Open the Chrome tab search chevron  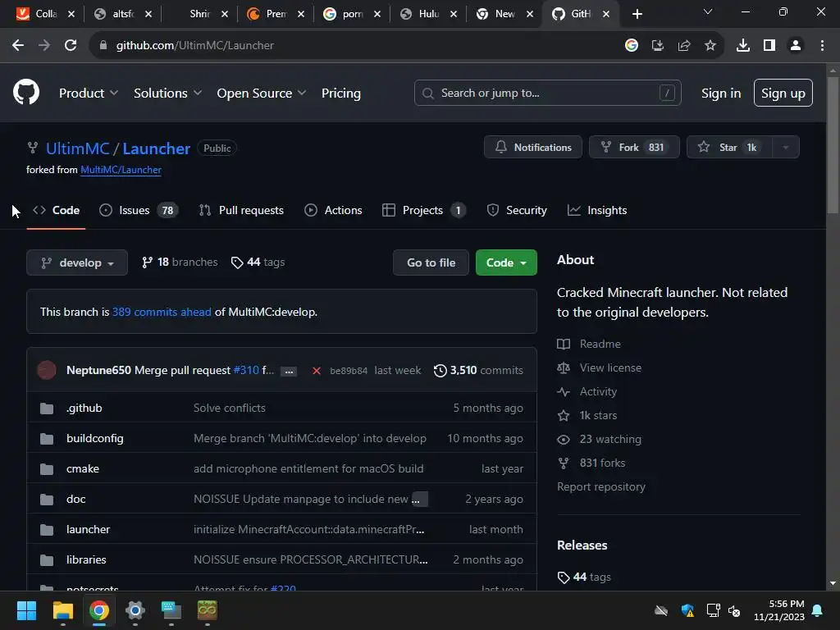click(708, 11)
